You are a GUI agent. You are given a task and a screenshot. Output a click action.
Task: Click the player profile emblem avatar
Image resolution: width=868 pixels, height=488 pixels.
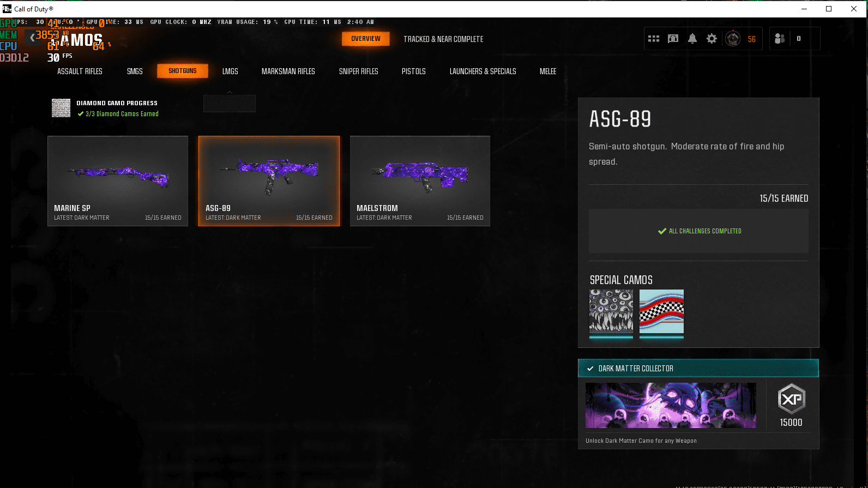pyautogui.click(x=733, y=39)
